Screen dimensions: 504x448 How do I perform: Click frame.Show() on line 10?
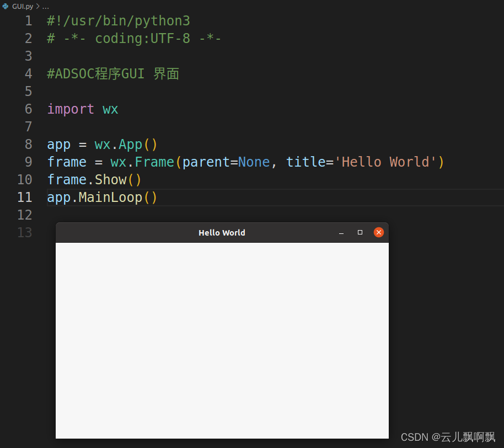94,179
